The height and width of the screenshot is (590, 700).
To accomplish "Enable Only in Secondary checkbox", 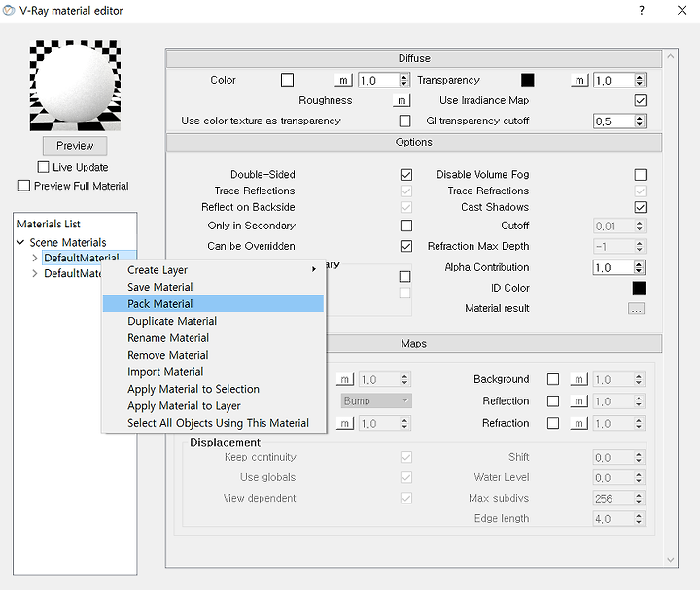I will point(406,226).
